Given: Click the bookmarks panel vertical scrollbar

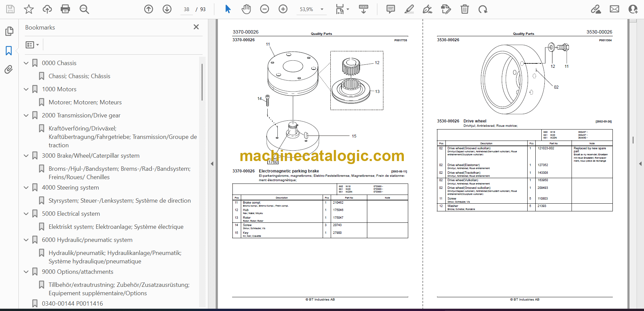Looking at the screenshot, I should [202, 82].
